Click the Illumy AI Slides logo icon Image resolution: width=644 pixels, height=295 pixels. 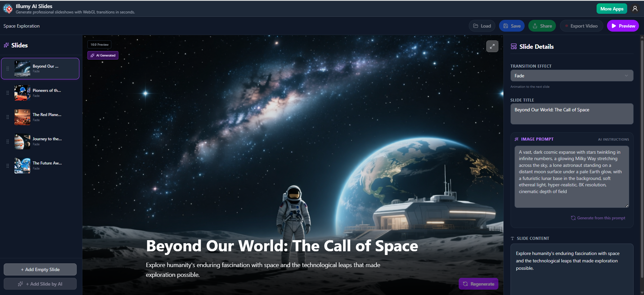pyautogui.click(x=8, y=9)
